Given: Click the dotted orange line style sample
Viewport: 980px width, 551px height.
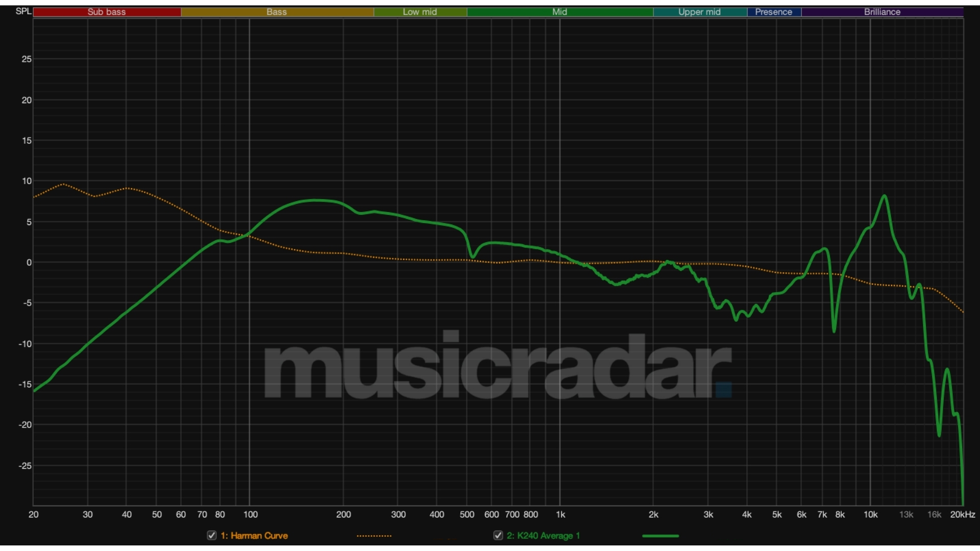Looking at the screenshot, I should tap(374, 536).
